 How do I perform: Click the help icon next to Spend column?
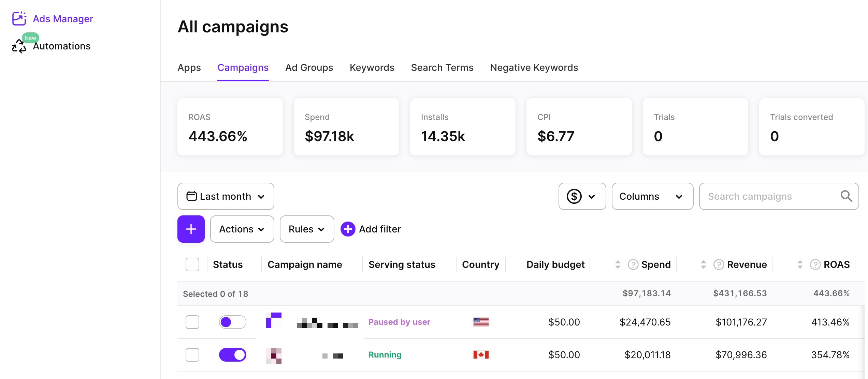pos(633,264)
